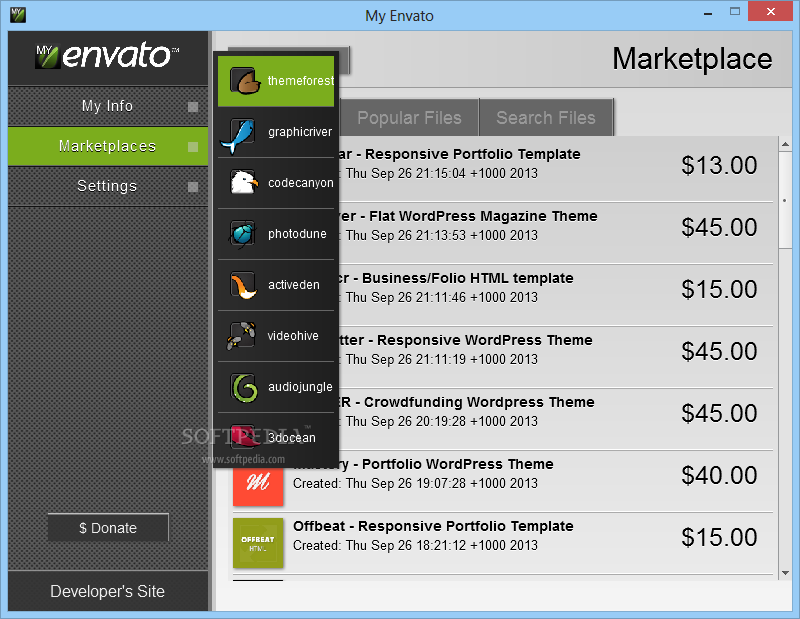Screen dimensions: 800x619
Task: Select the videohive bees icon
Action: pos(241,335)
